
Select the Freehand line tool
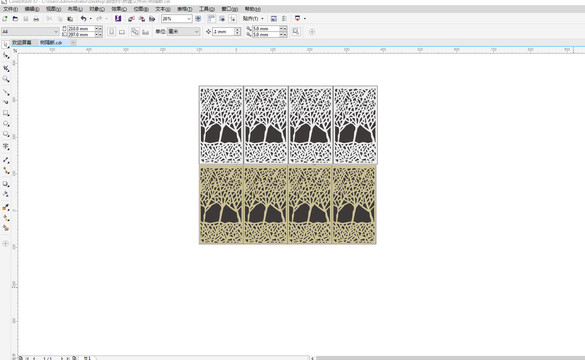click(x=6, y=92)
